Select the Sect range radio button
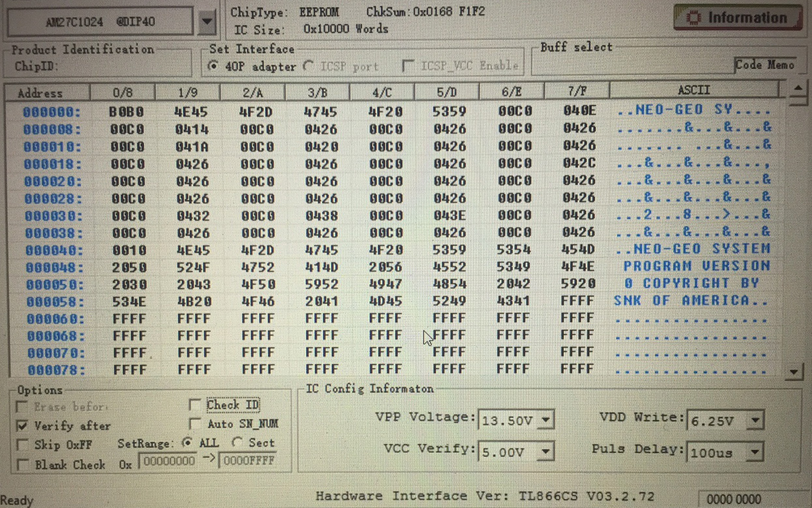 coord(238,443)
